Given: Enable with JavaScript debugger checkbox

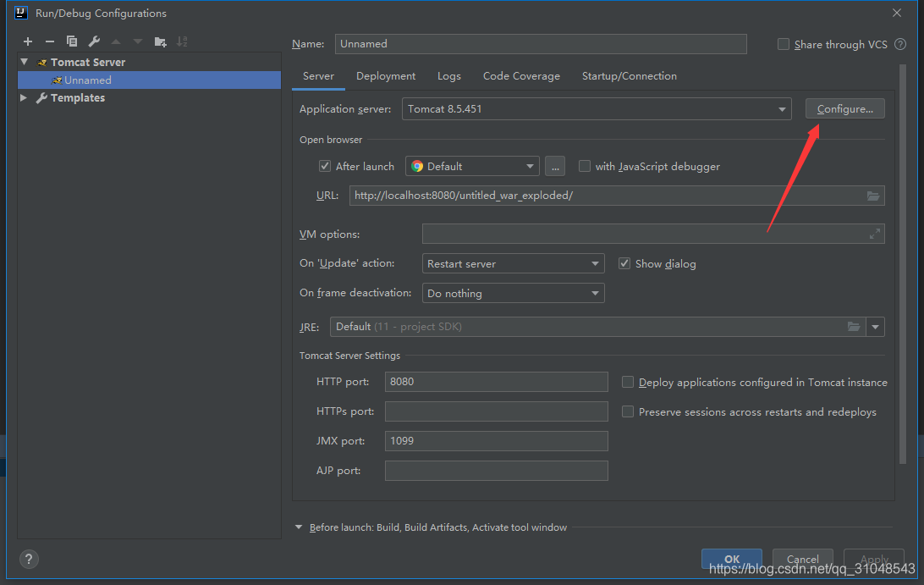Looking at the screenshot, I should pyautogui.click(x=585, y=166).
